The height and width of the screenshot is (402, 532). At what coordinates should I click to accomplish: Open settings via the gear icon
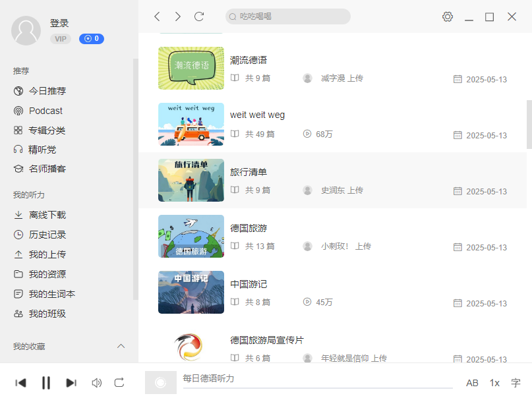click(x=448, y=16)
